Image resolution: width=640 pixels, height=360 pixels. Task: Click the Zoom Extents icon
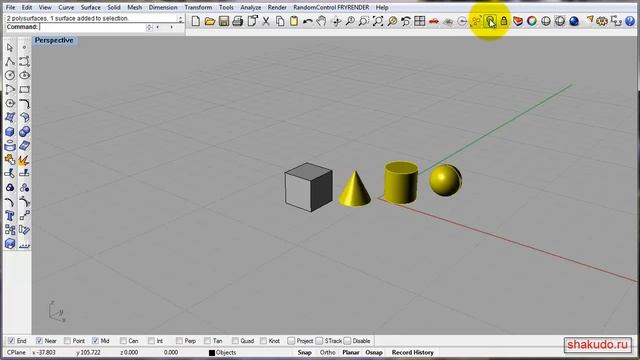(378, 21)
